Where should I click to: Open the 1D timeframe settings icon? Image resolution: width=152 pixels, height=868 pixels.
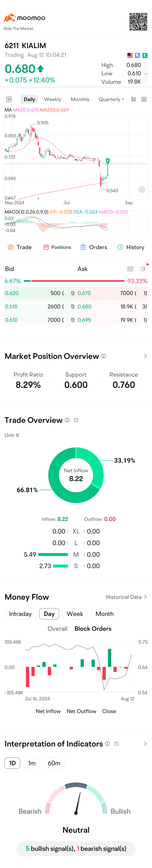(9, 99)
